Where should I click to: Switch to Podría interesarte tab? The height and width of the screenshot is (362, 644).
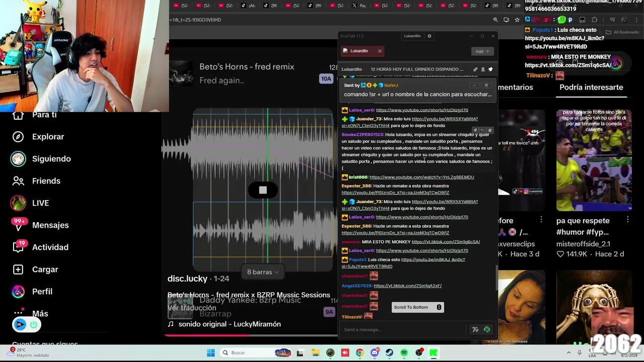[591, 87]
